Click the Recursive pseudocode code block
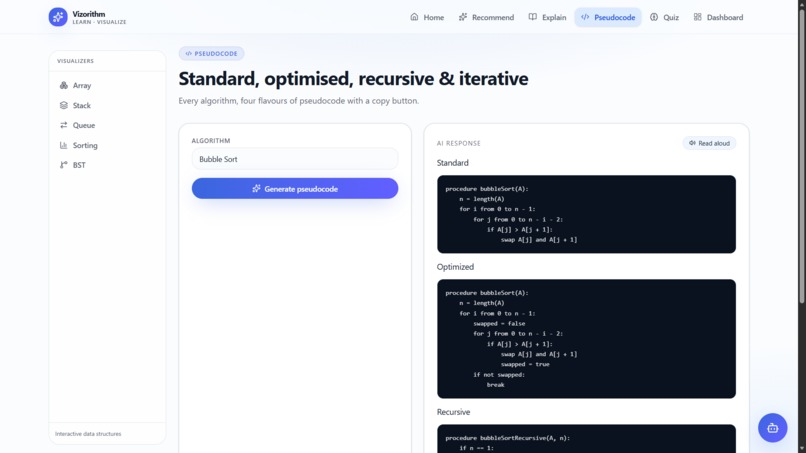This screenshot has width=806, height=453. coord(587,439)
